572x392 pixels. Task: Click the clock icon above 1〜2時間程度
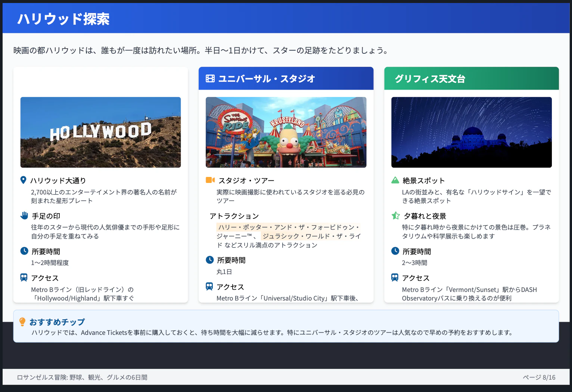pyautogui.click(x=24, y=251)
